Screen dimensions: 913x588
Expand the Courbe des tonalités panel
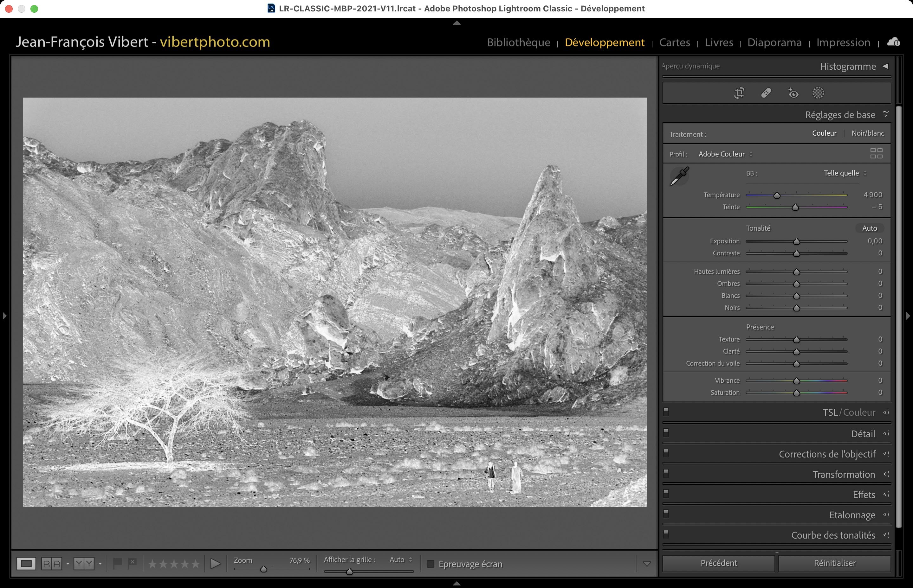click(x=833, y=535)
